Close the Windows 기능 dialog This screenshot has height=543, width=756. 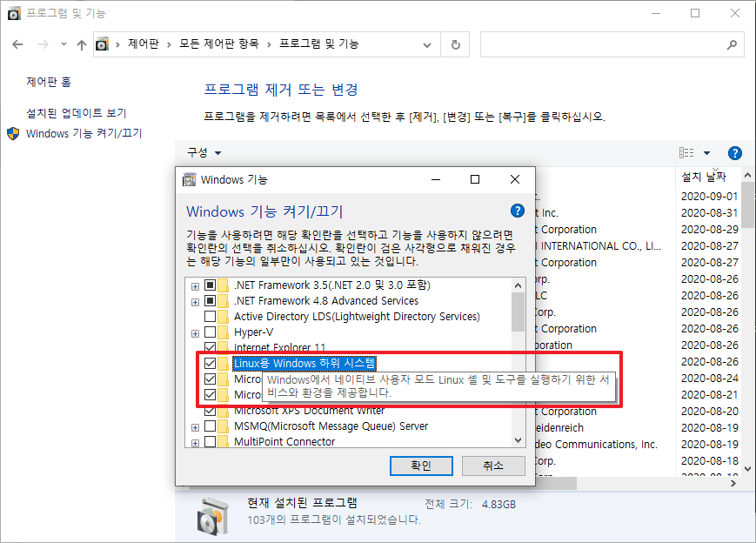click(515, 179)
